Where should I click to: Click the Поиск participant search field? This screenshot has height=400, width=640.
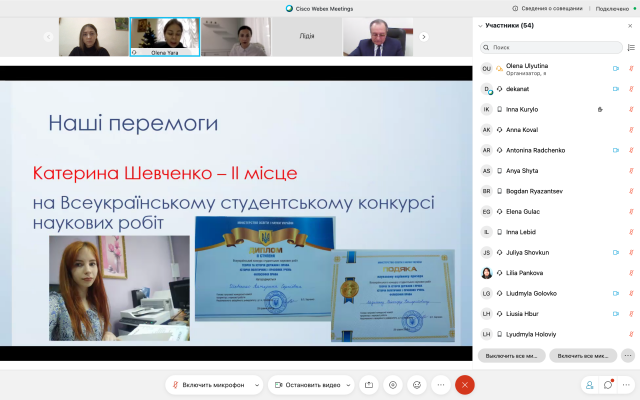pos(550,47)
